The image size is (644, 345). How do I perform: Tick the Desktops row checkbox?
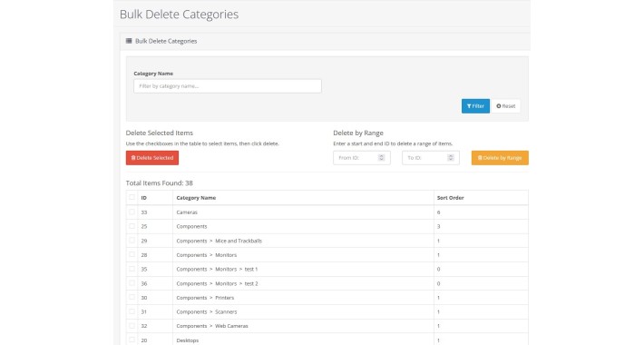coord(132,340)
